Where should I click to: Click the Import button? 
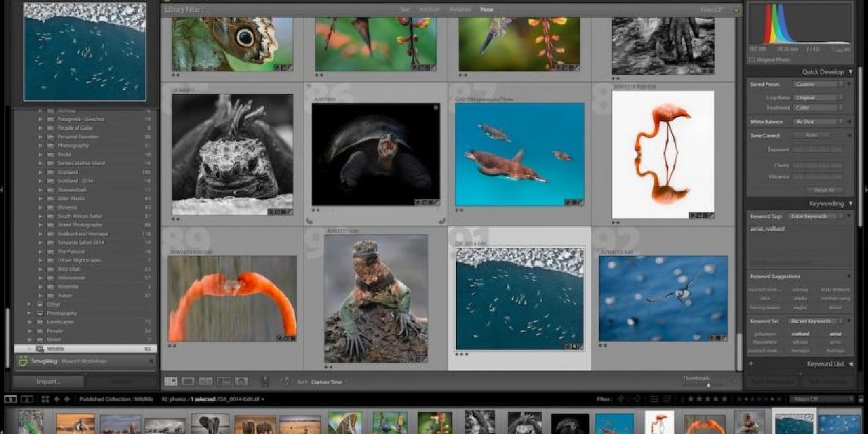(x=48, y=382)
